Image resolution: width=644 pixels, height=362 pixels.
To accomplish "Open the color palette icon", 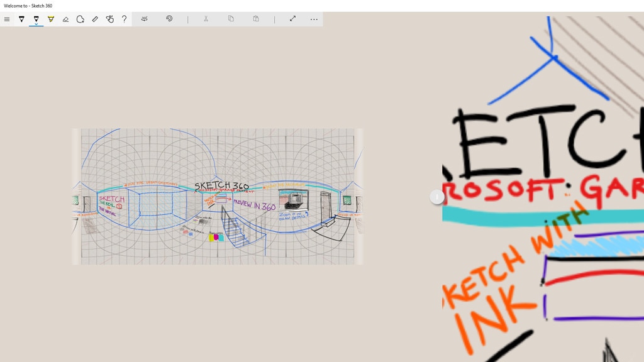I will 169,19.
